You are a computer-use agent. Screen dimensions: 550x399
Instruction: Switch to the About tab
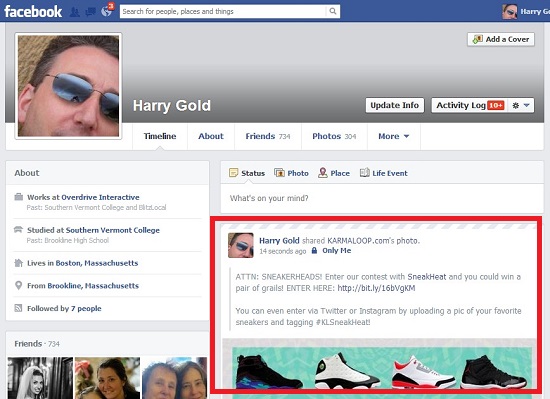[x=211, y=136]
